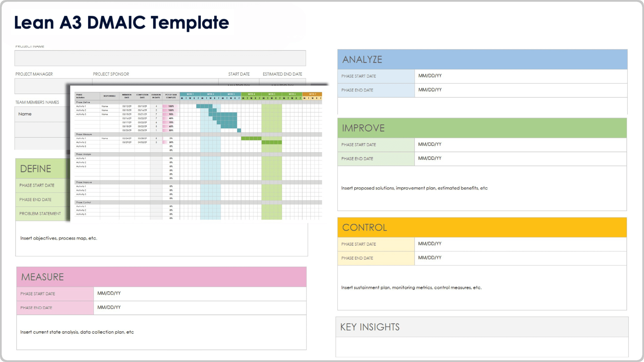Click WEEK 4 header in Gantt chart
Viewport: 644px width, 362px height.
[251, 94]
